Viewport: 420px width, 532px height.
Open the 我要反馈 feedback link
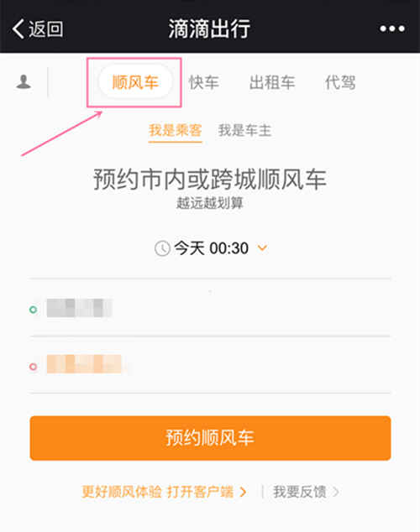300,492
